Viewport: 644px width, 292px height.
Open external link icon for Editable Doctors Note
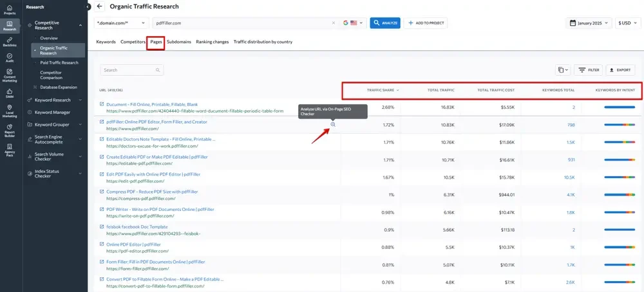pos(102,140)
